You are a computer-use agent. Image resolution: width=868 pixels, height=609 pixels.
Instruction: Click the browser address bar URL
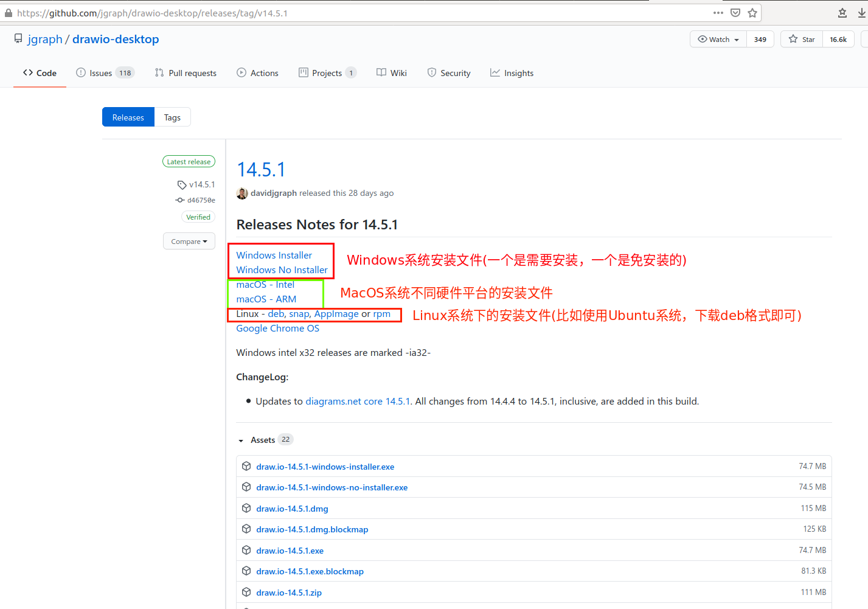click(153, 13)
